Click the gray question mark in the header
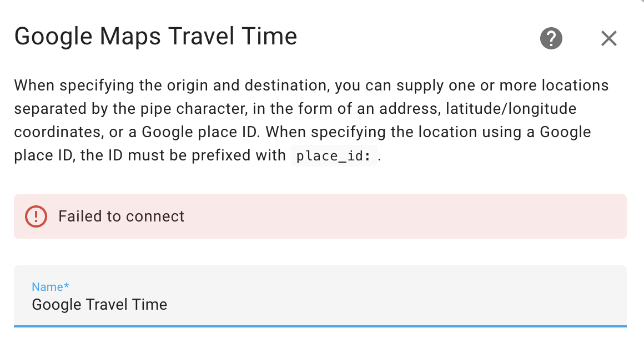 (x=551, y=38)
